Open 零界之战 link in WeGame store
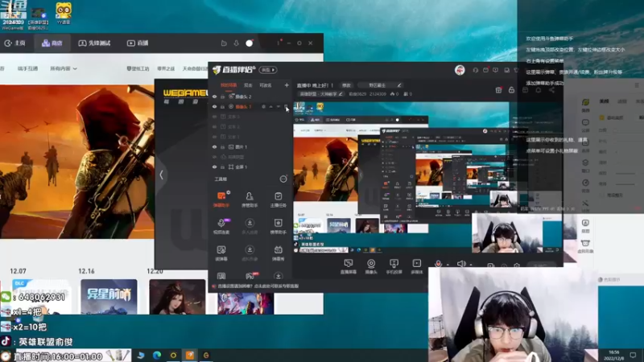Screen dimensions: 644x362 (x=166, y=68)
